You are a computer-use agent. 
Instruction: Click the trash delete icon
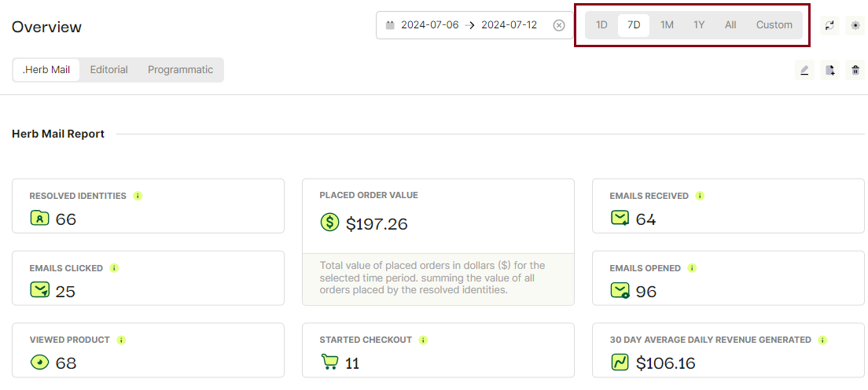[x=855, y=70]
